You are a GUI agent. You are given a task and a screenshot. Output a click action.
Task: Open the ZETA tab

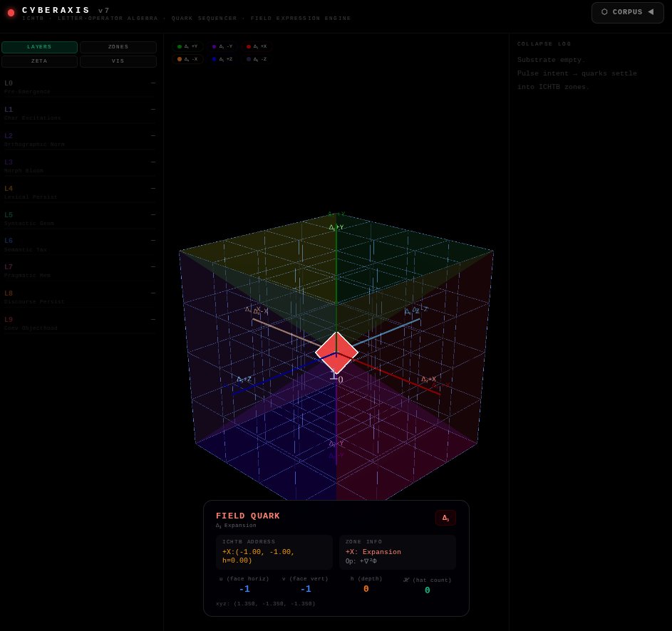coord(39,61)
